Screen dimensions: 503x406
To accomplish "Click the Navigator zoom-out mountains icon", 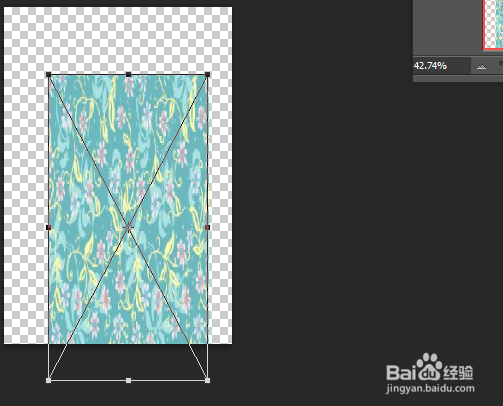I will click(481, 67).
